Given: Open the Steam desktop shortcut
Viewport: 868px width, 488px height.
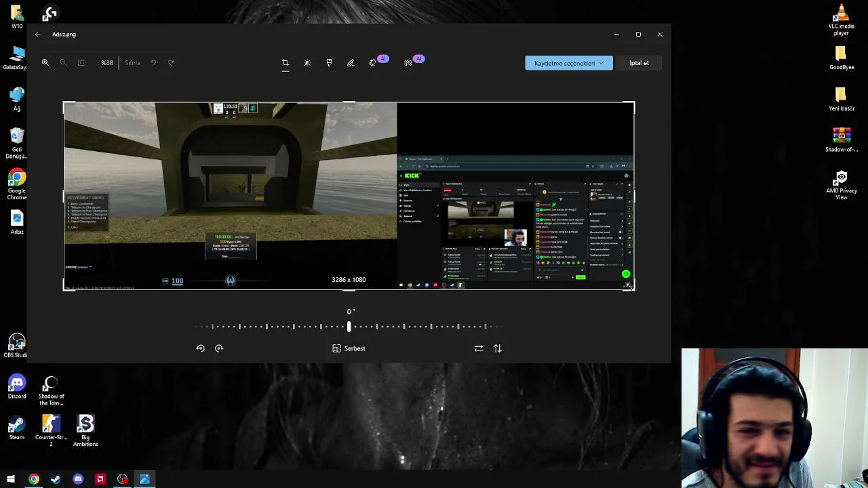Looking at the screenshot, I should coord(17,428).
